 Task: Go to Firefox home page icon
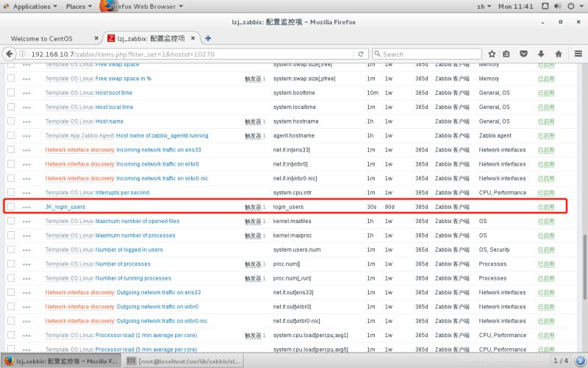click(559, 54)
